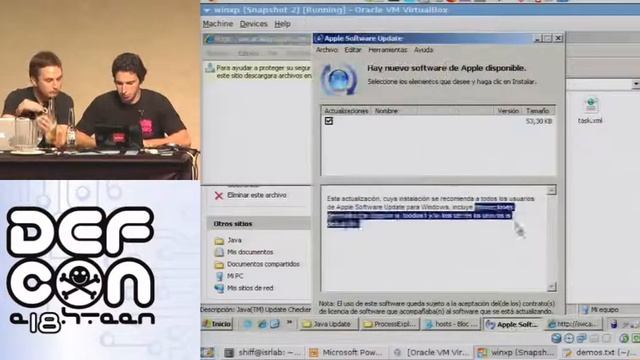Open the Ayuda menu
Image resolution: width=640 pixels, height=360 pixels.
pyautogui.click(x=423, y=50)
